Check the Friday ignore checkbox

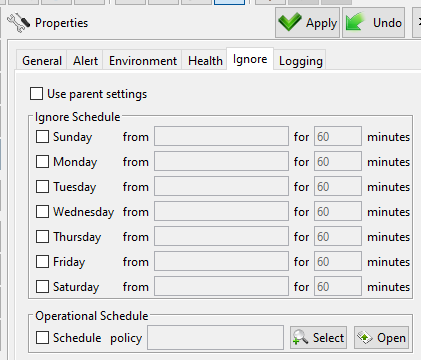click(x=42, y=262)
